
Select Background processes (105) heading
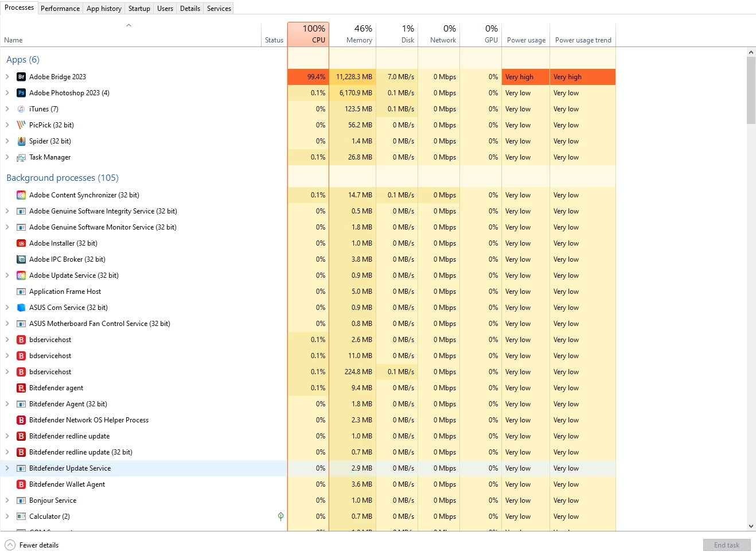coord(63,178)
